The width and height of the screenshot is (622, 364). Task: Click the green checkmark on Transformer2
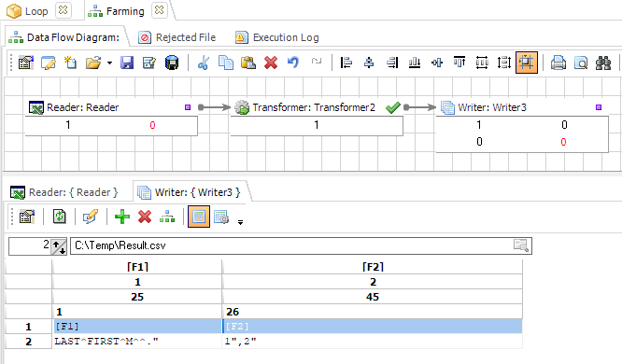click(392, 107)
